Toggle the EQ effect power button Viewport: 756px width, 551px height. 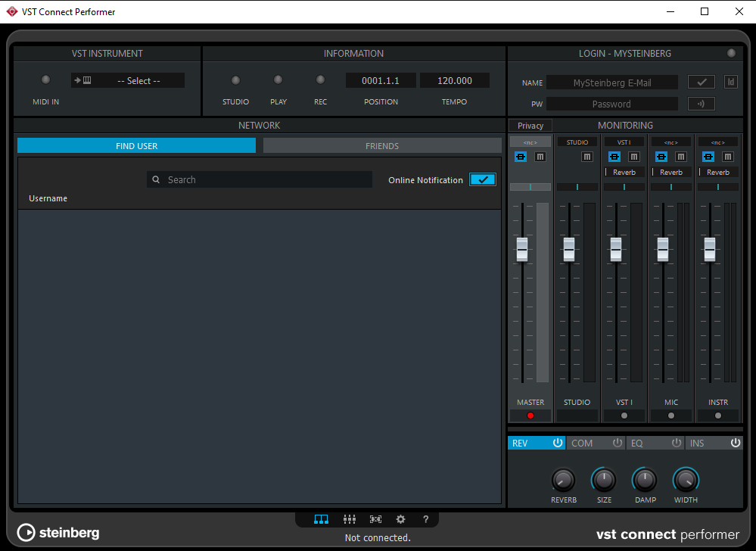pos(677,443)
